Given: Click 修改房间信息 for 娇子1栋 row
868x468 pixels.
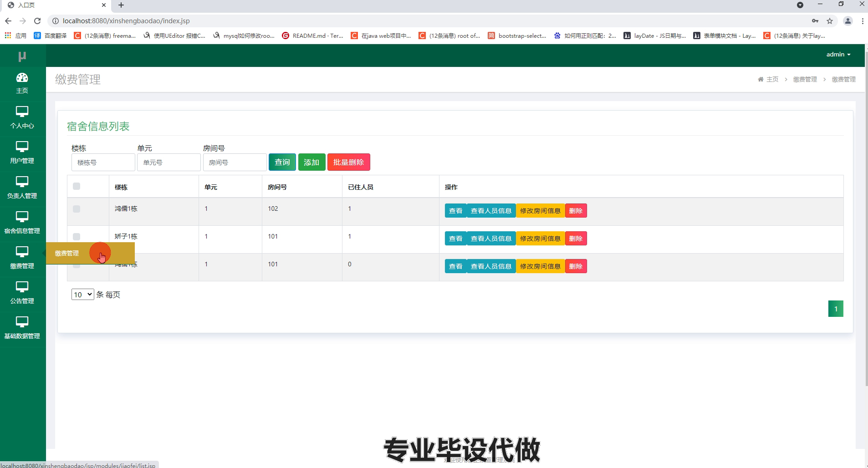Looking at the screenshot, I should click(x=541, y=239).
